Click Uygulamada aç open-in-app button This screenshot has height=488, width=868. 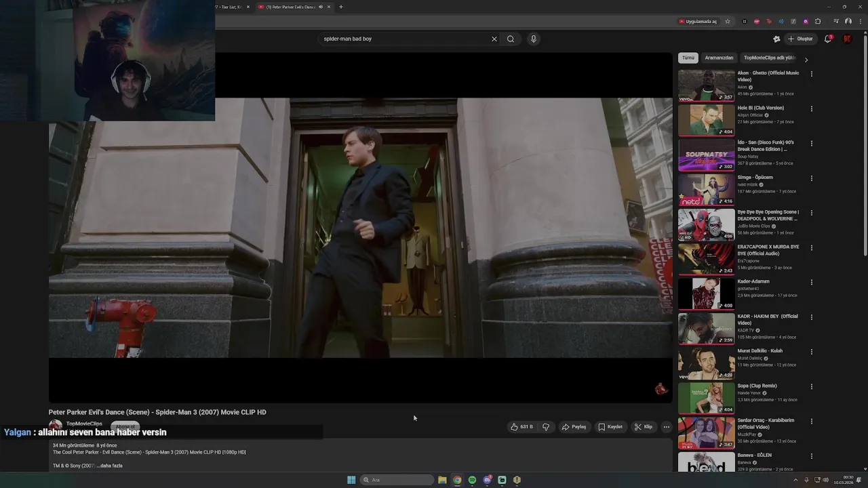pyautogui.click(x=698, y=21)
